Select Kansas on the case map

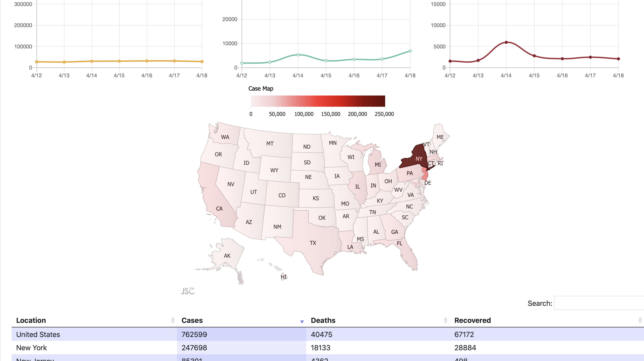pos(316,198)
